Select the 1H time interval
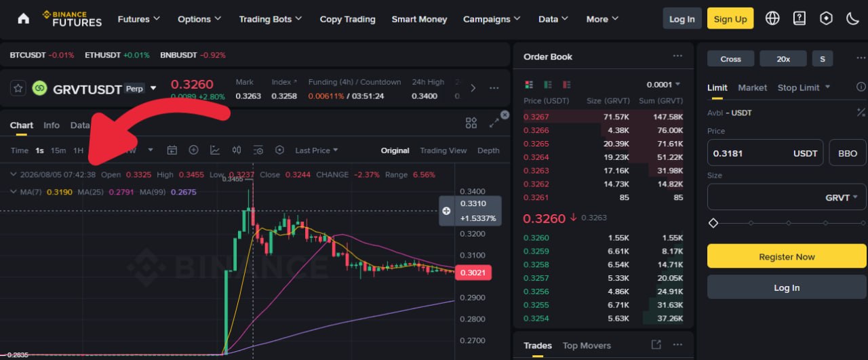The height and width of the screenshot is (360, 868). [78, 151]
